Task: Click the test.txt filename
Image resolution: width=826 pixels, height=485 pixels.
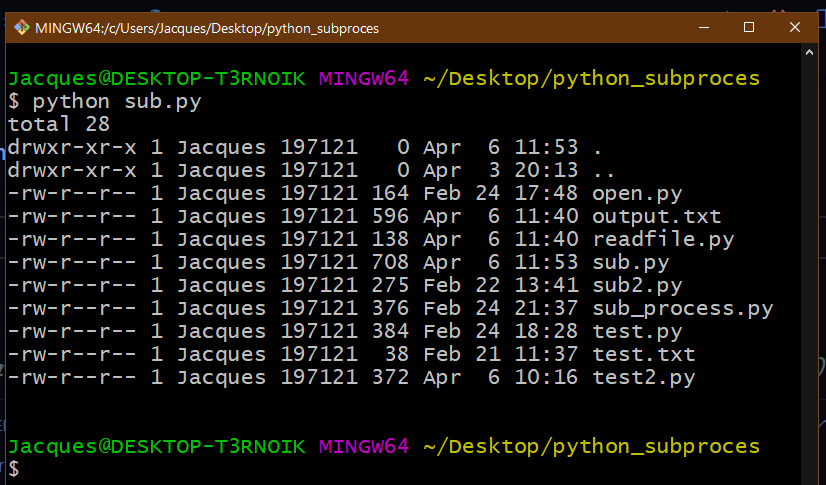Action: tap(643, 354)
